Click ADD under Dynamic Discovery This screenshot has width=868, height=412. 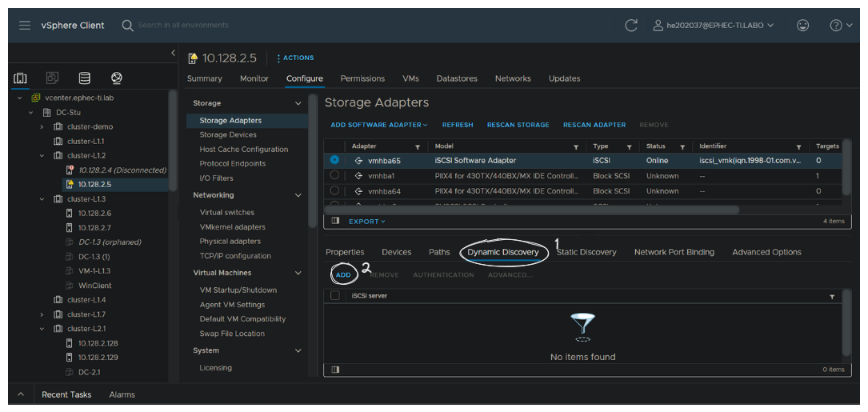coord(343,274)
